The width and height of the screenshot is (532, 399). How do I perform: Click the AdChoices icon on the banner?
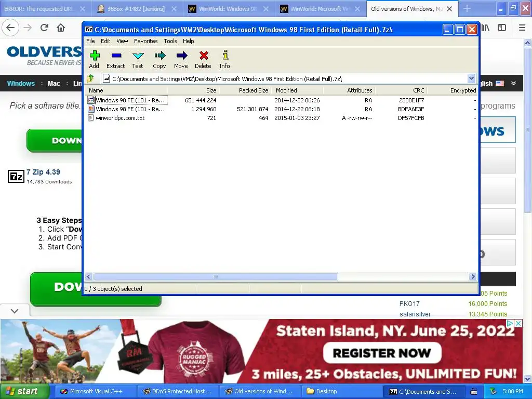point(510,323)
